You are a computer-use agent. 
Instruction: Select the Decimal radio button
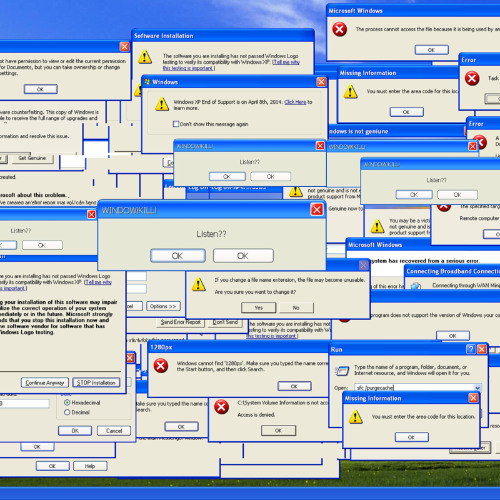(x=67, y=412)
